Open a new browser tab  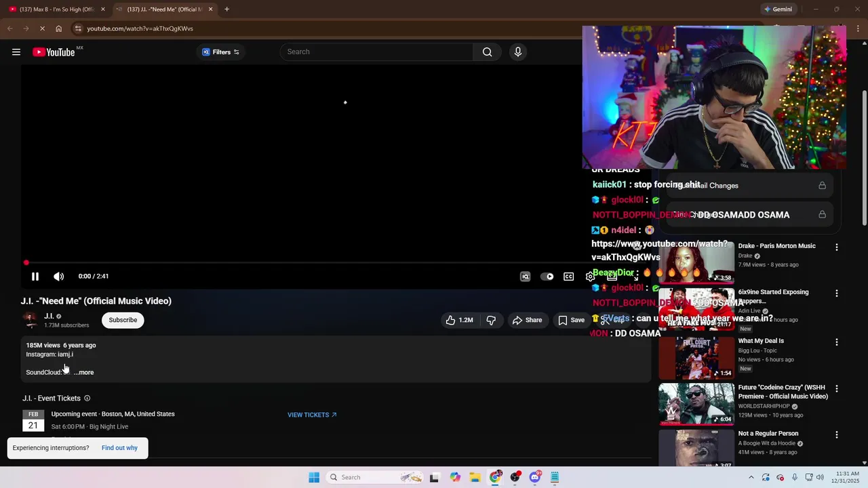tap(226, 9)
